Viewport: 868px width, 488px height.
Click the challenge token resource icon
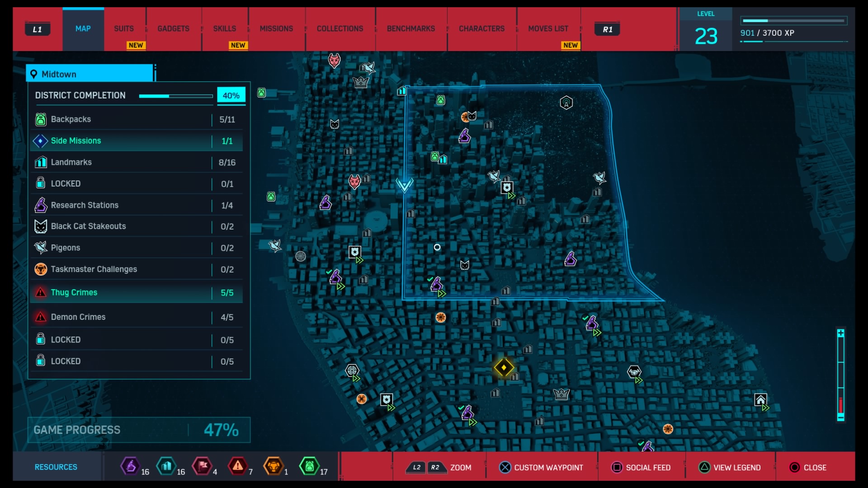coord(274,466)
